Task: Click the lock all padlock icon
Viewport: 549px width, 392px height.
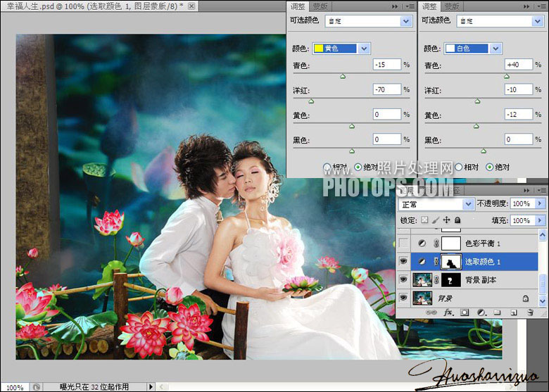Action: click(x=458, y=220)
